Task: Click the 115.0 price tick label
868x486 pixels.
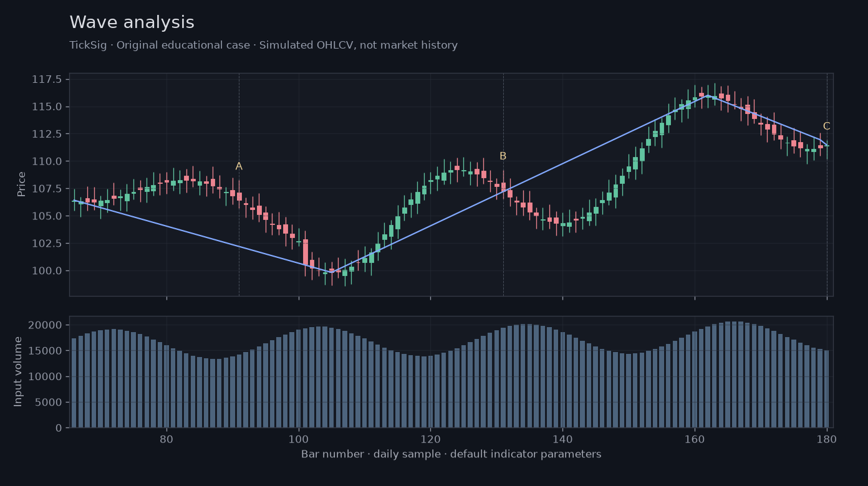Action: pos(47,107)
